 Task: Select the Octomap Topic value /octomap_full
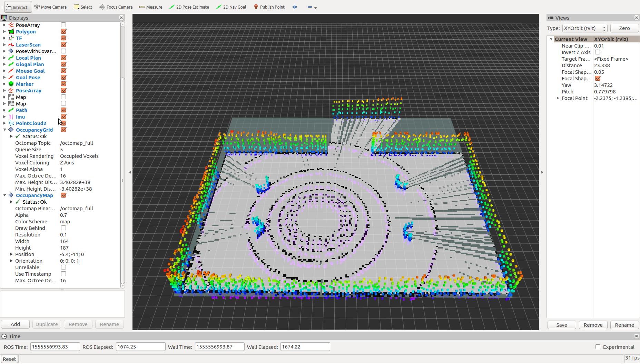(x=76, y=143)
